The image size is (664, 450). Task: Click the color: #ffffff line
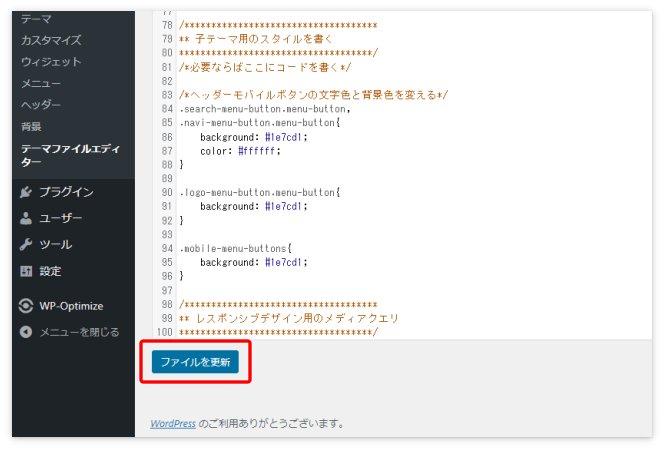pyautogui.click(x=240, y=151)
